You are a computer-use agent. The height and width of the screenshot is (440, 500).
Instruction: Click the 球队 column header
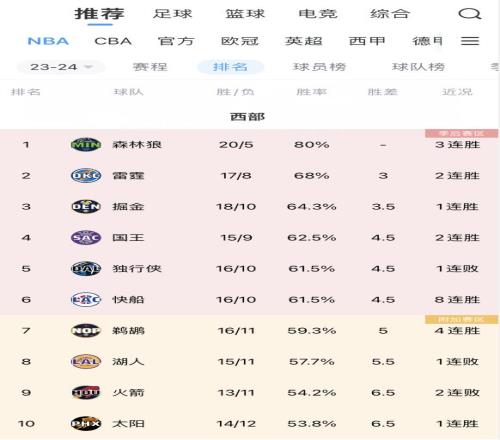[129, 92]
